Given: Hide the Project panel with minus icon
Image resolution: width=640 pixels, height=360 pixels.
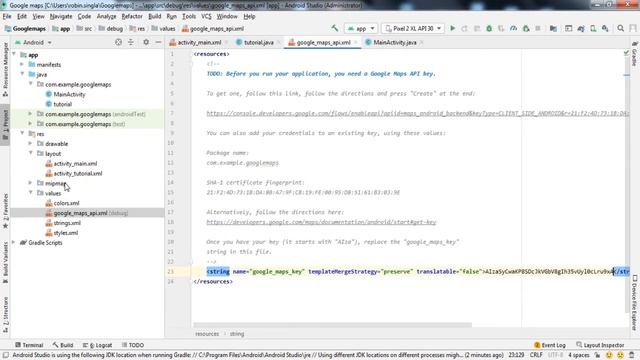Looking at the screenshot, I should pos(158,42).
